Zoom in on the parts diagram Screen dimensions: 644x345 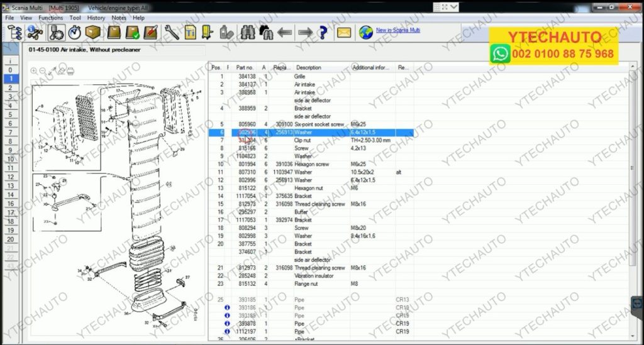(x=33, y=70)
